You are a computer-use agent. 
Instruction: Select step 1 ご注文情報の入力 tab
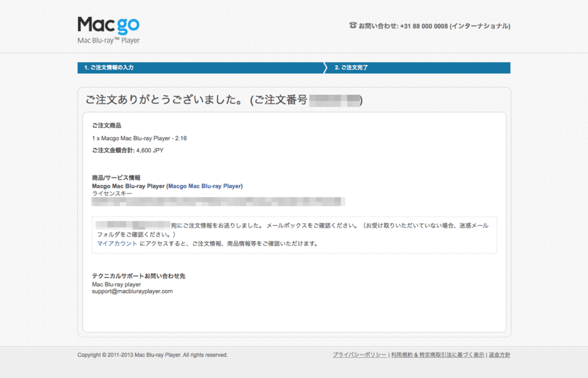200,68
